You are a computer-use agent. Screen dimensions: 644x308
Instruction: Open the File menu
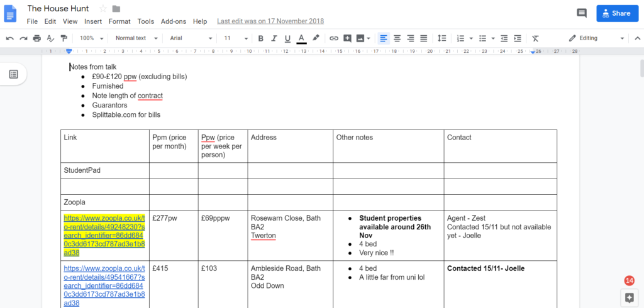coord(32,21)
